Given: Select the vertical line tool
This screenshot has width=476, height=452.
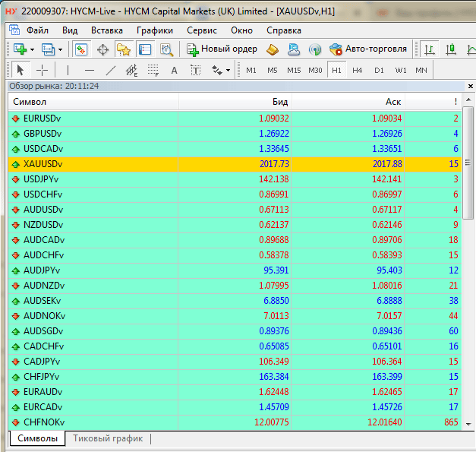Looking at the screenshot, I should (x=68, y=70).
